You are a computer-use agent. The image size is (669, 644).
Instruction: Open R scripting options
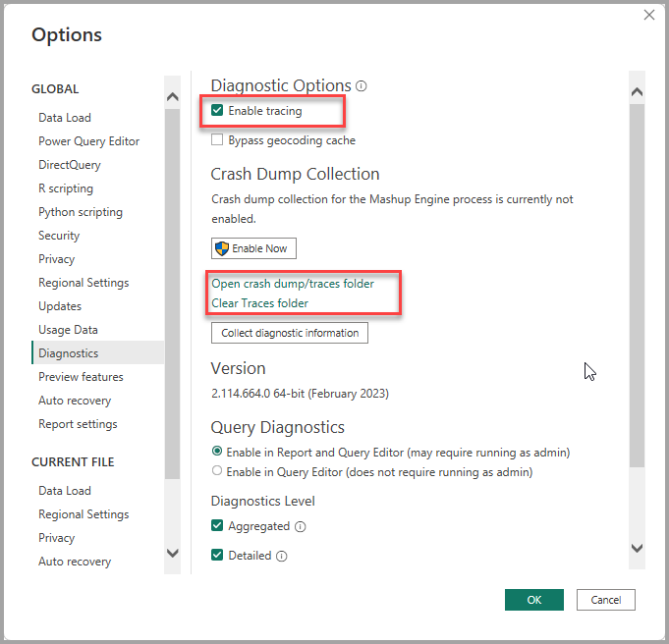[66, 188]
